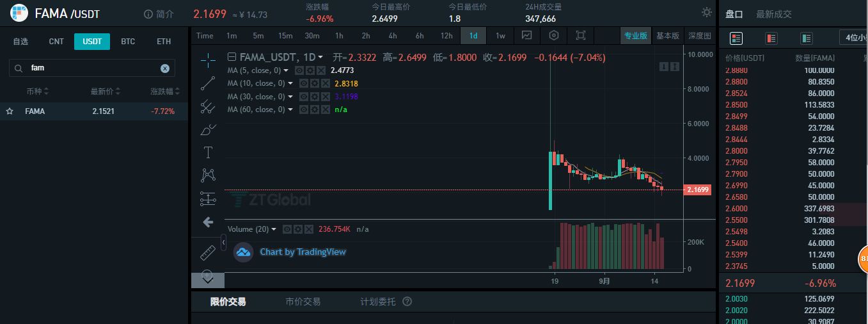Select the crosshair cursor tool
The image size is (868, 324).
tap(208, 60)
